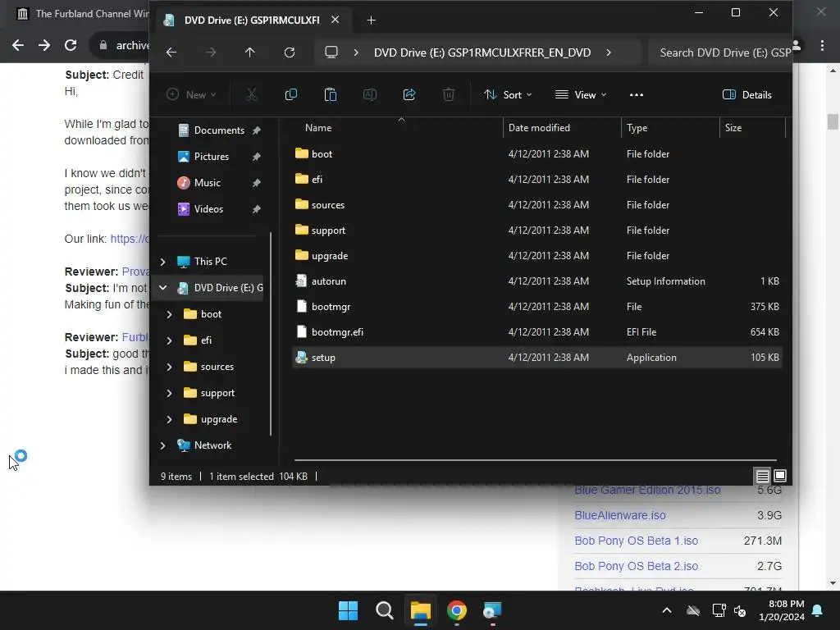840x630 pixels.
Task: Open Documents in quick access
Action: [219, 130]
